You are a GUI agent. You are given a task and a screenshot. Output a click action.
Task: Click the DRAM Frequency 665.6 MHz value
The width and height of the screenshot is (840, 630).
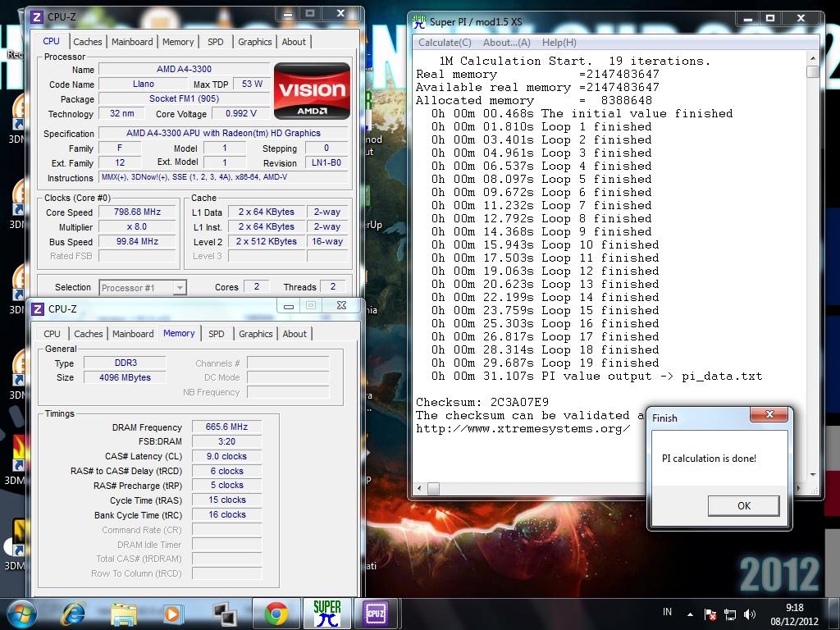(226, 427)
